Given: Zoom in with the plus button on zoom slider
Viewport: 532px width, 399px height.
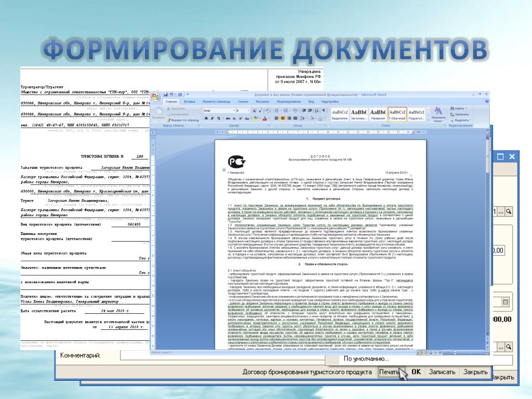Looking at the screenshot, I should pyautogui.click(x=486, y=353).
